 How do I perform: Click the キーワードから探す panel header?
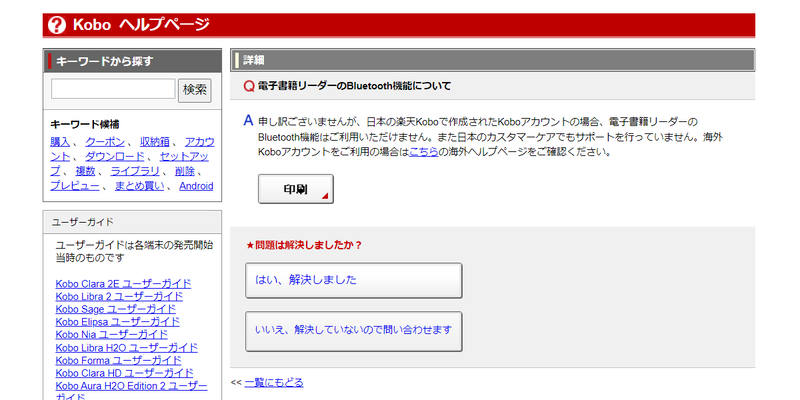(132, 61)
